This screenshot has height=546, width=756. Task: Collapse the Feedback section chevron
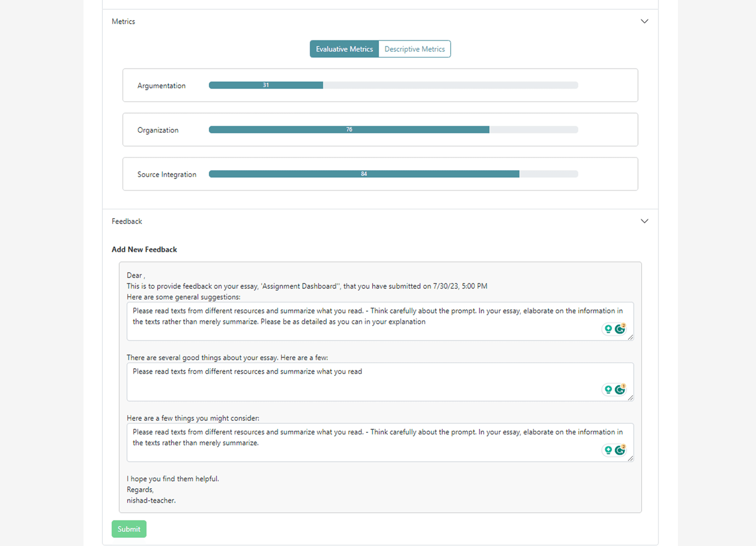tap(644, 221)
